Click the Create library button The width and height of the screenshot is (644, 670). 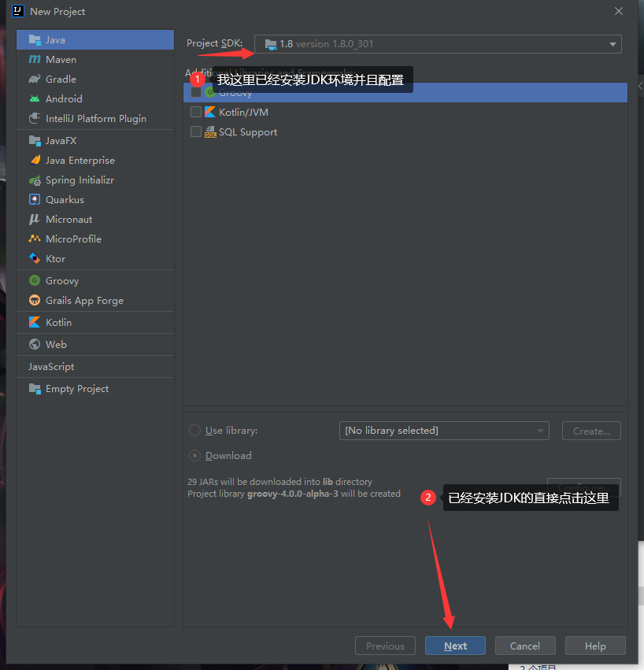pos(591,431)
